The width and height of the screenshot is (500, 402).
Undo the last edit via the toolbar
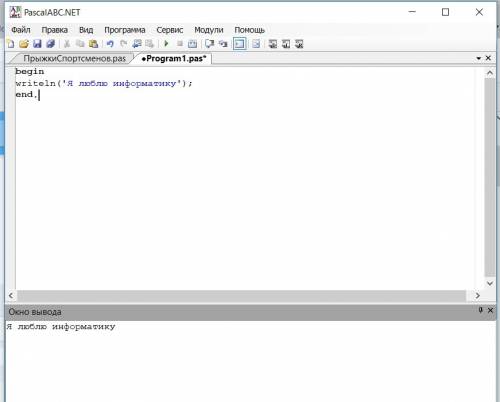click(x=110, y=44)
